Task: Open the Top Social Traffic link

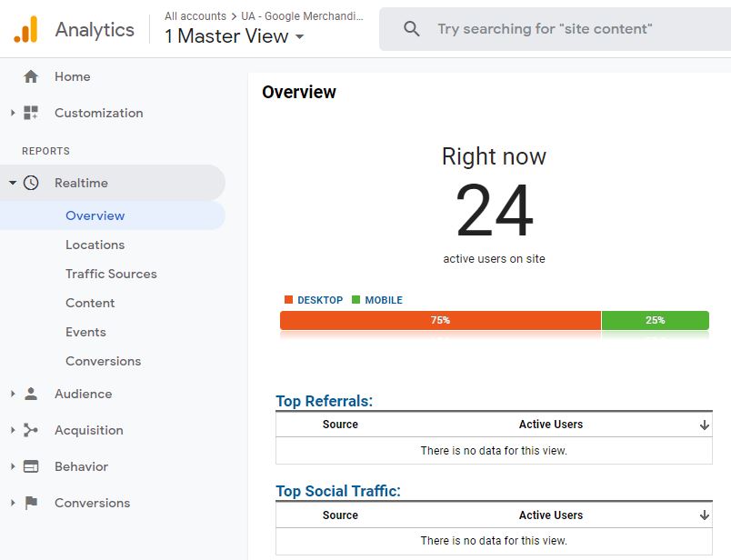Action: coord(337,491)
